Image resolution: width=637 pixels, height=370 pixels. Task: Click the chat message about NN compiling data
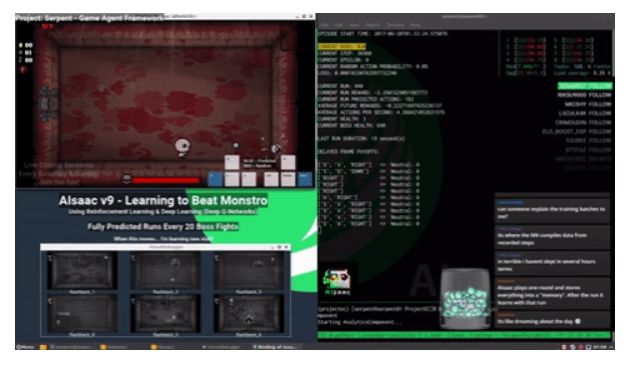552,237
